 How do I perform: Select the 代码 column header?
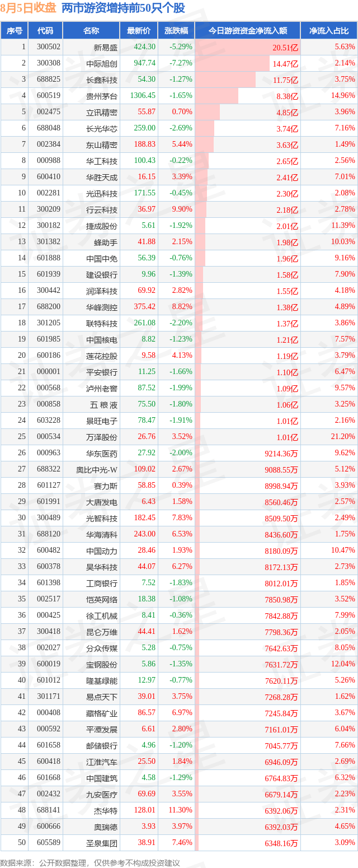point(45,31)
